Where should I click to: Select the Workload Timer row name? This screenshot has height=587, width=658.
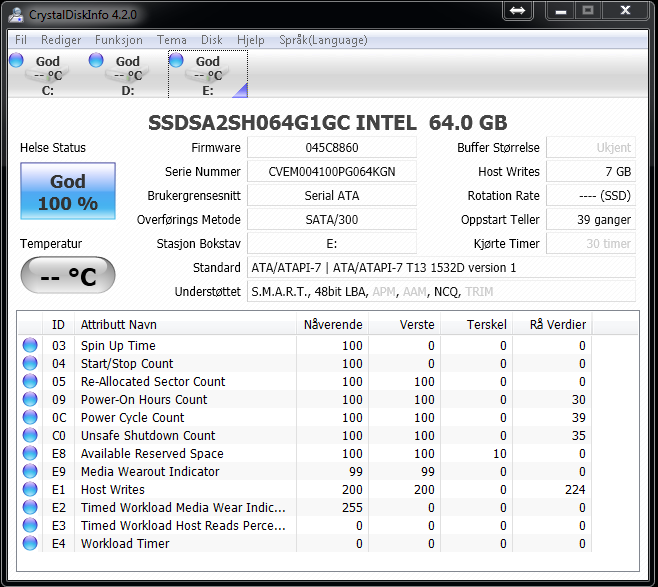click(x=125, y=544)
